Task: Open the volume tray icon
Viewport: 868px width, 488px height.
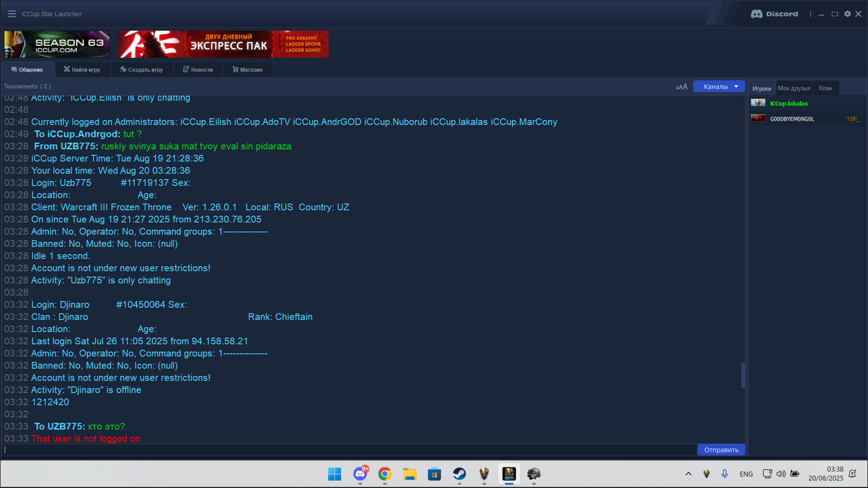Action: click(x=781, y=474)
